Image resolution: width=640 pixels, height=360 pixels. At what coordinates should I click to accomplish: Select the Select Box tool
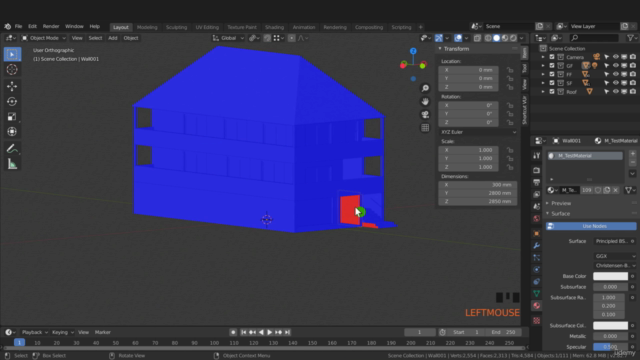(12, 54)
